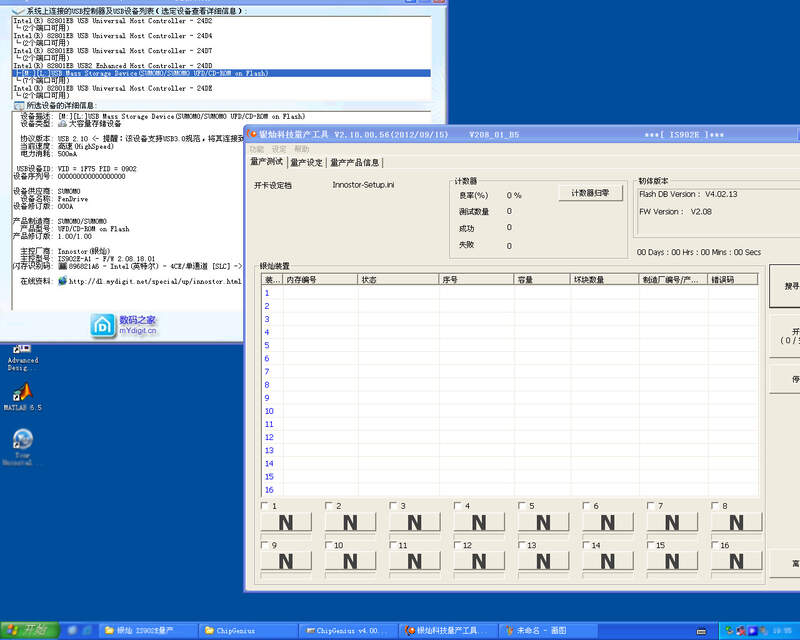Click the mYdigit.cn logo icon
This screenshot has height=640, width=800.
[103, 325]
